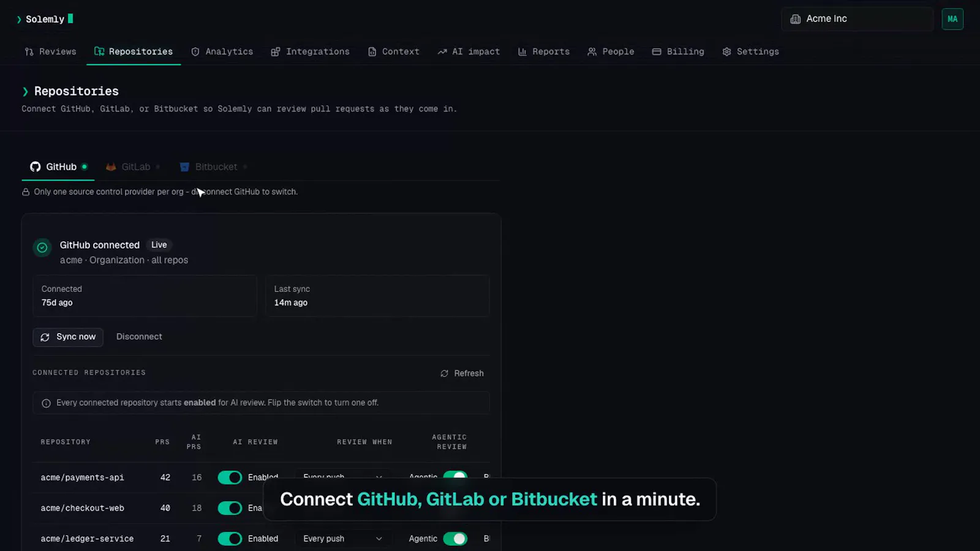The height and width of the screenshot is (551, 980).
Task: Toggle AI review for acme/ledger-service
Action: [230, 539]
